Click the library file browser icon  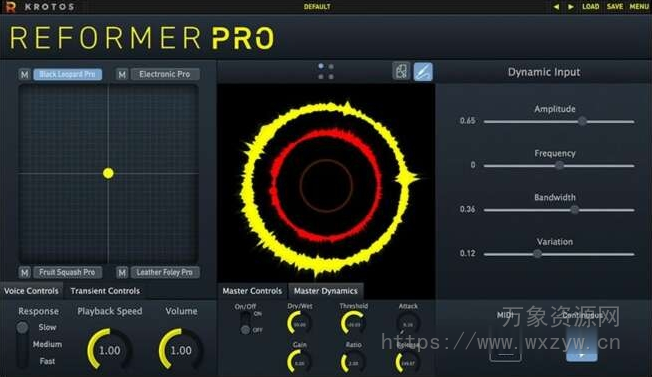pos(401,71)
